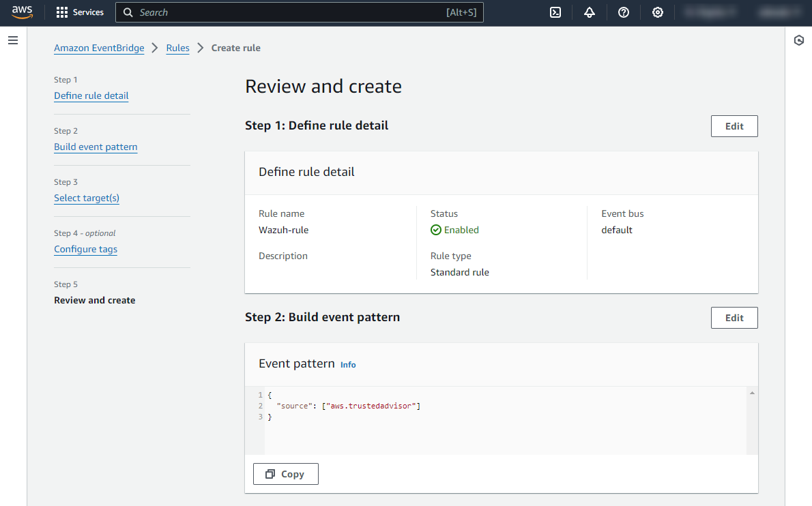812x506 pixels.
Task: Edit Step 1 Define rule detail
Action: click(734, 126)
